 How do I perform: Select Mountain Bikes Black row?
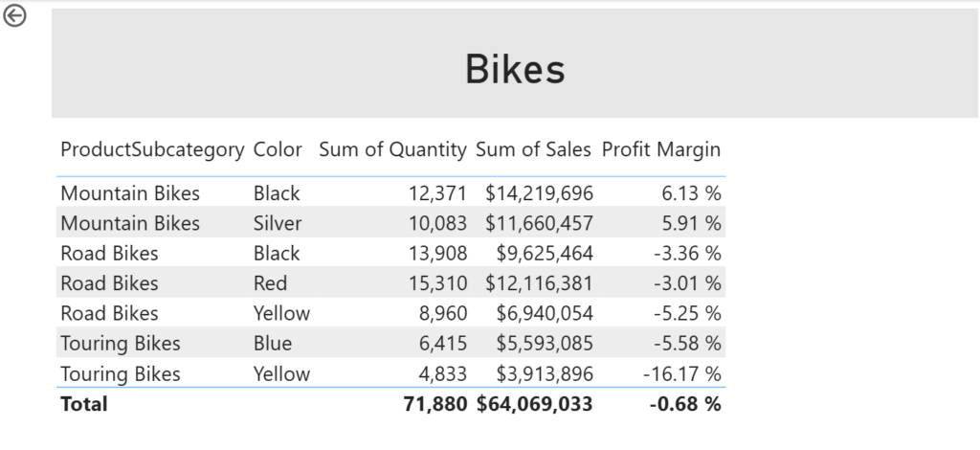coord(130,193)
